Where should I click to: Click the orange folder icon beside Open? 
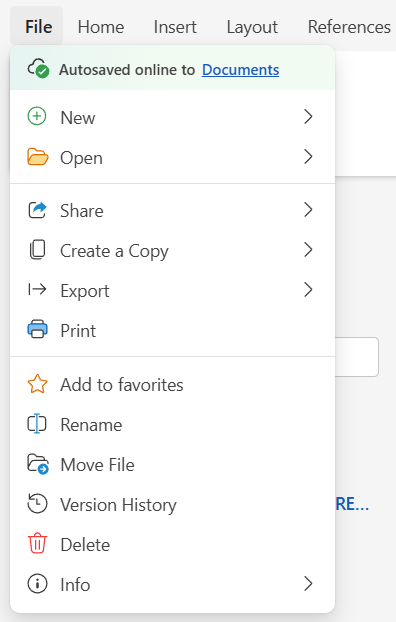tap(38, 157)
